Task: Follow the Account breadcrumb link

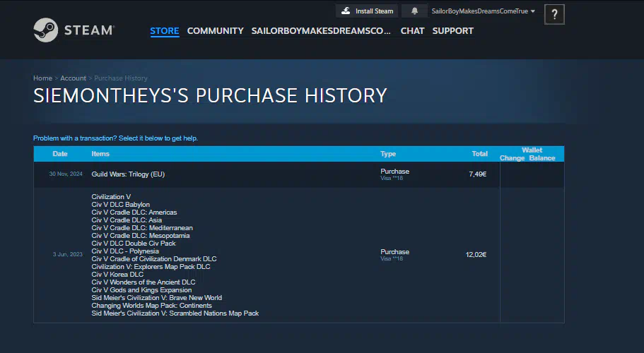Action: [73, 78]
